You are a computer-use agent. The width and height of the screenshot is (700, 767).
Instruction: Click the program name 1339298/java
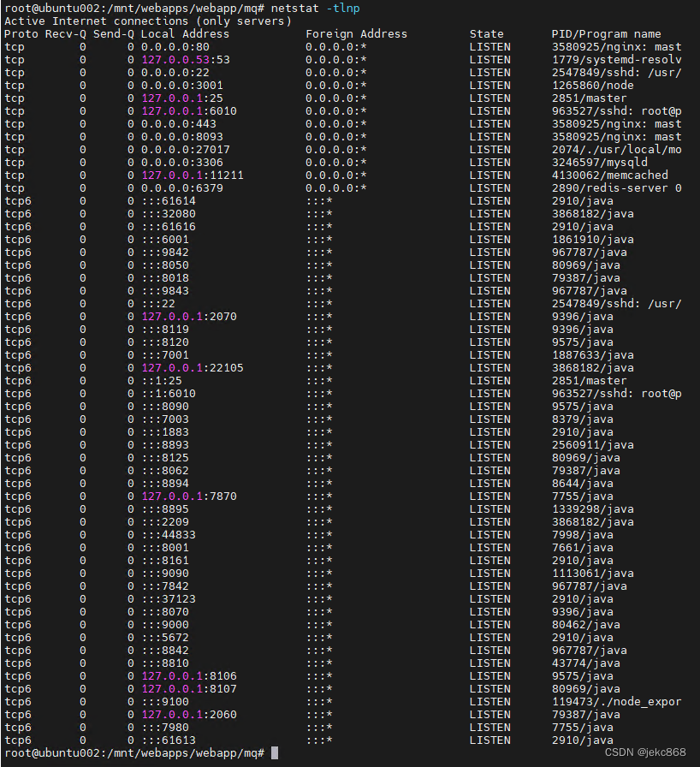pos(593,509)
